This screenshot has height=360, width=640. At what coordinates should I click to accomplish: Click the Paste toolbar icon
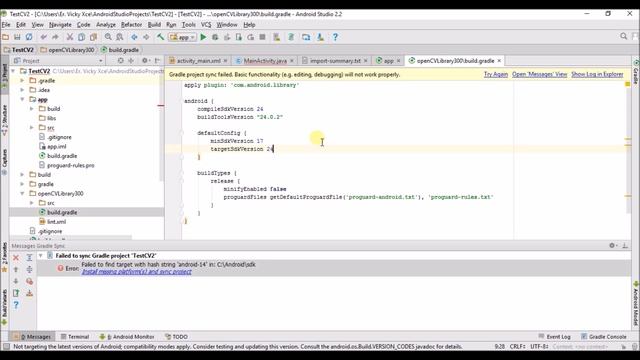93,37
